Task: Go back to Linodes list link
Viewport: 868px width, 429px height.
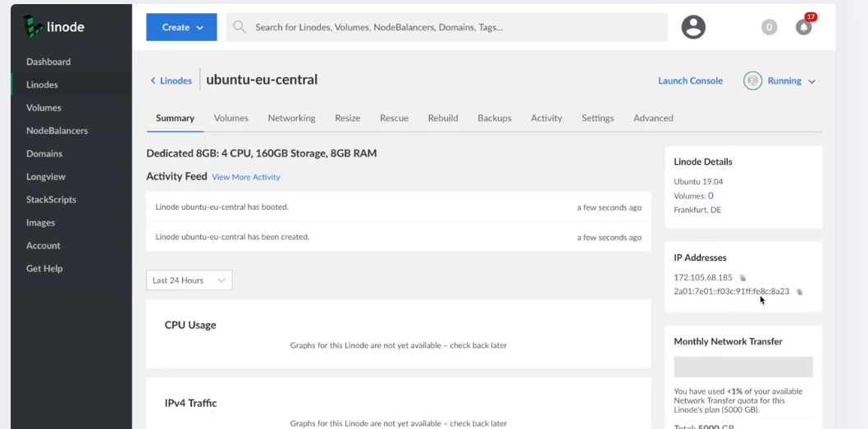Action: [171, 80]
